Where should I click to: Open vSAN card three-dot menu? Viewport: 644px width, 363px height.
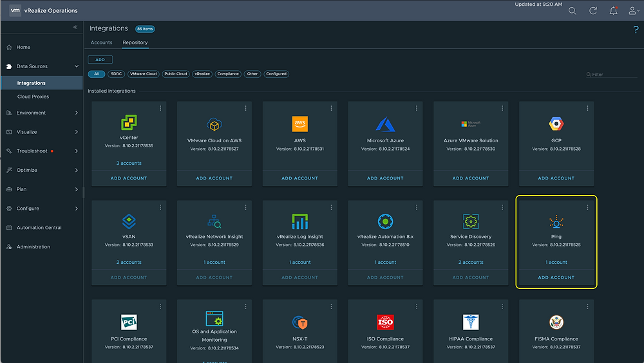point(160,207)
